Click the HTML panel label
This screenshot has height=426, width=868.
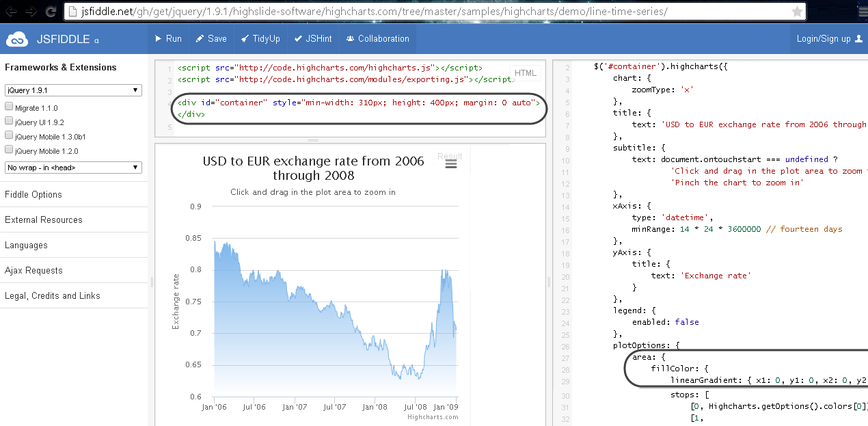[x=526, y=74]
